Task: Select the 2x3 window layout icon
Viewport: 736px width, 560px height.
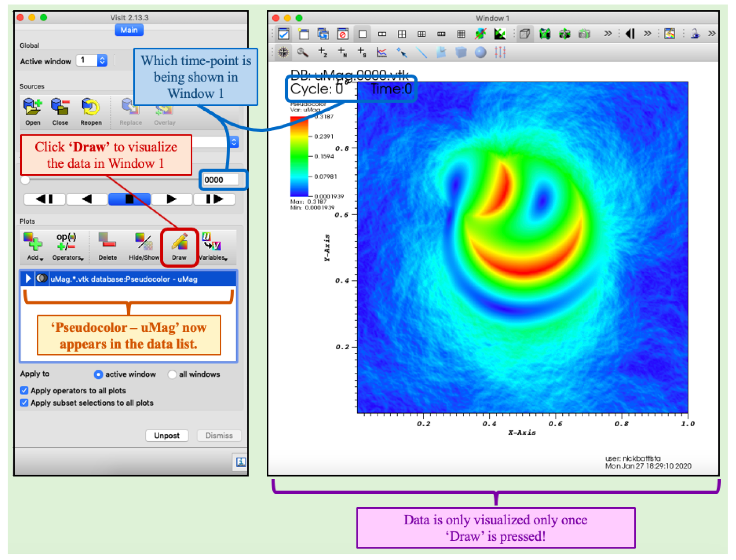Action: click(422, 34)
